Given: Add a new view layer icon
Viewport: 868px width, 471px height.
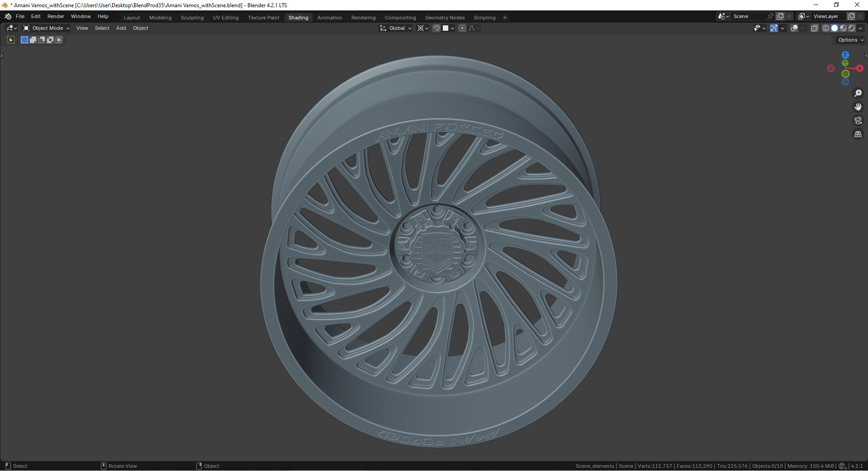Looking at the screenshot, I should point(851,16).
